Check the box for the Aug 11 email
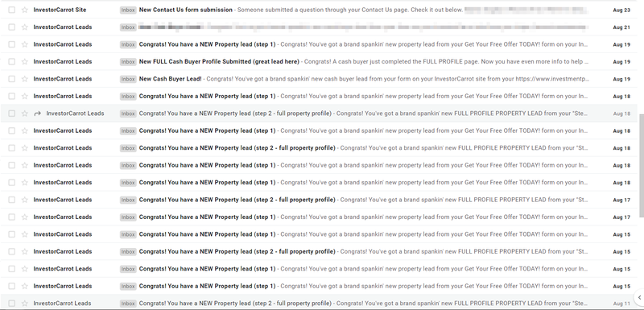This screenshot has height=310, width=644. click(x=12, y=303)
